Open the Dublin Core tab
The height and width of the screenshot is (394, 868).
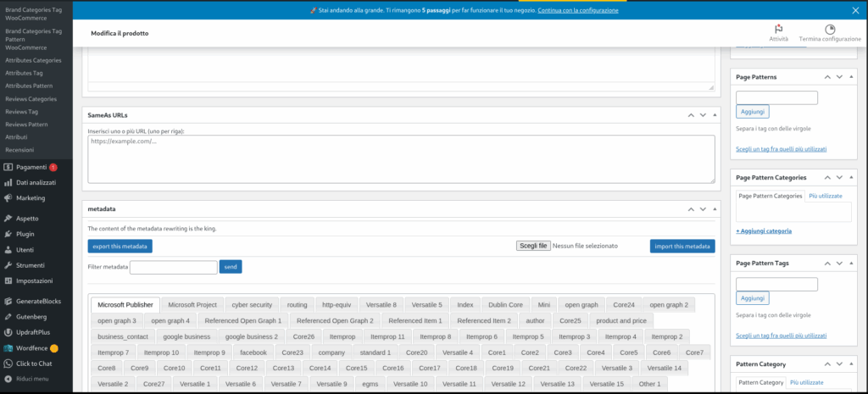(x=505, y=305)
